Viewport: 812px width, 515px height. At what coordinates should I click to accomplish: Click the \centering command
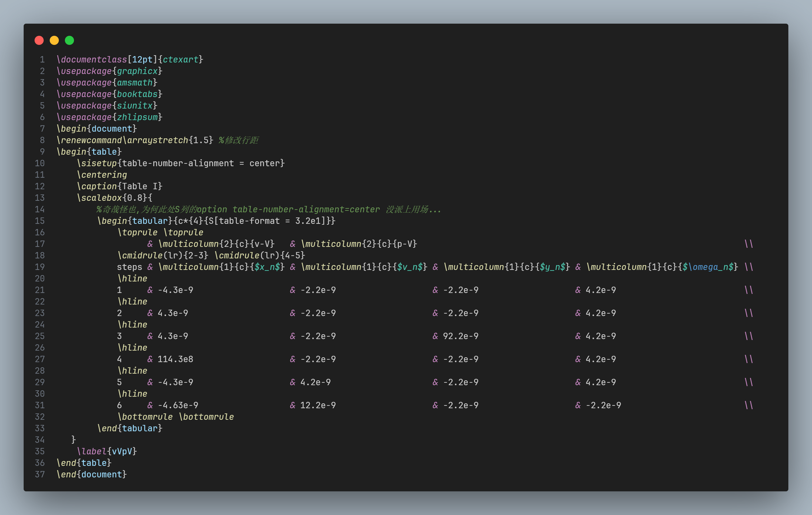[102, 175]
